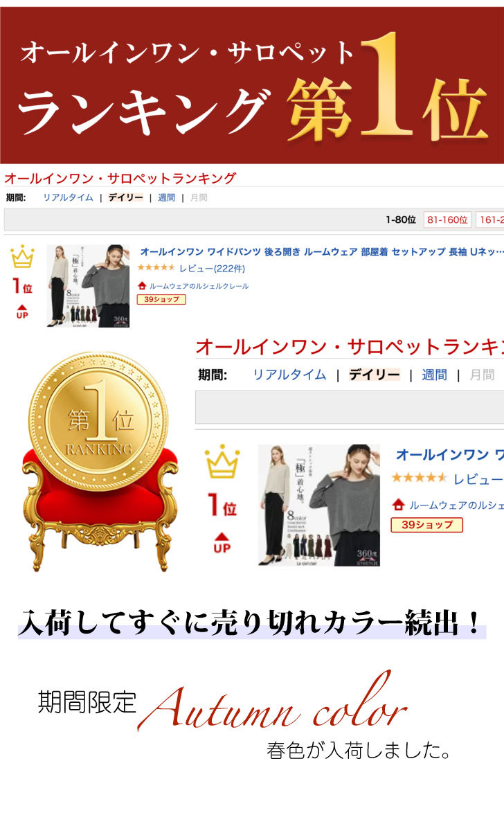
Task: Click the small 39ショップ badge
Action: [161, 300]
